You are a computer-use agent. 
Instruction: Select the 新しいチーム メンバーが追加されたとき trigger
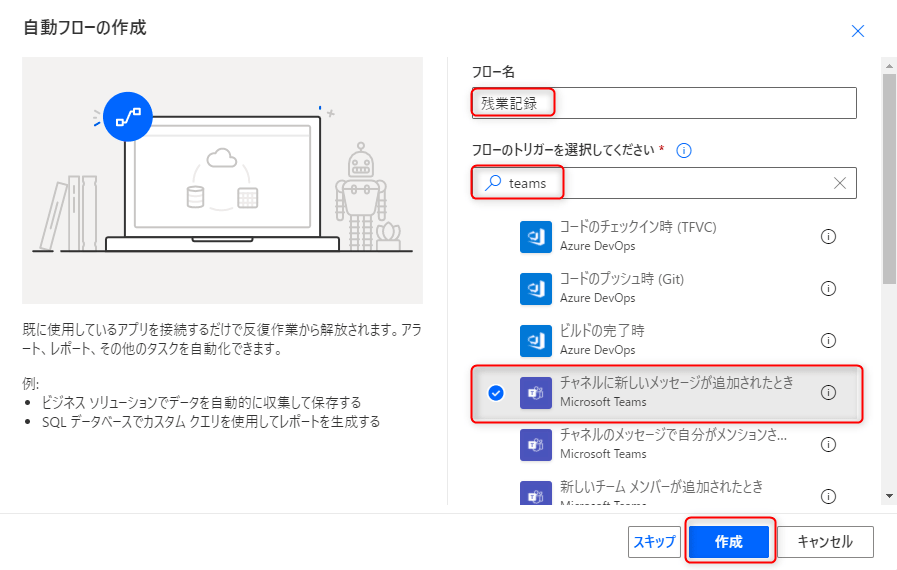point(662,490)
